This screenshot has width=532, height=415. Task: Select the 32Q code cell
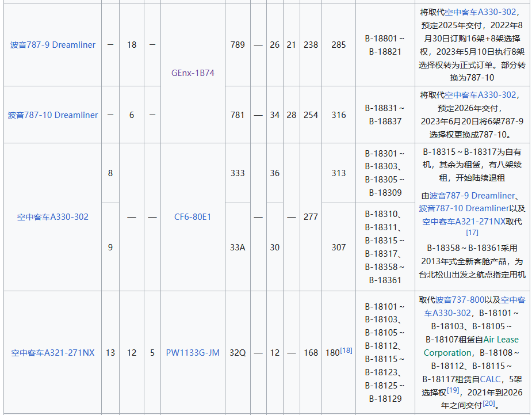(x=238, y=353)
